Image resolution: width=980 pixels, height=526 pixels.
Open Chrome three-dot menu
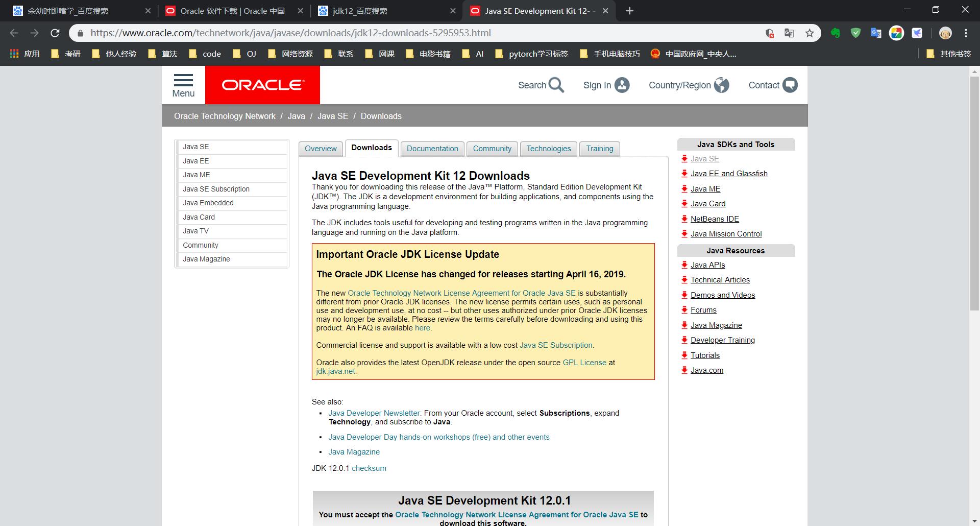click(x=966, y=33)
